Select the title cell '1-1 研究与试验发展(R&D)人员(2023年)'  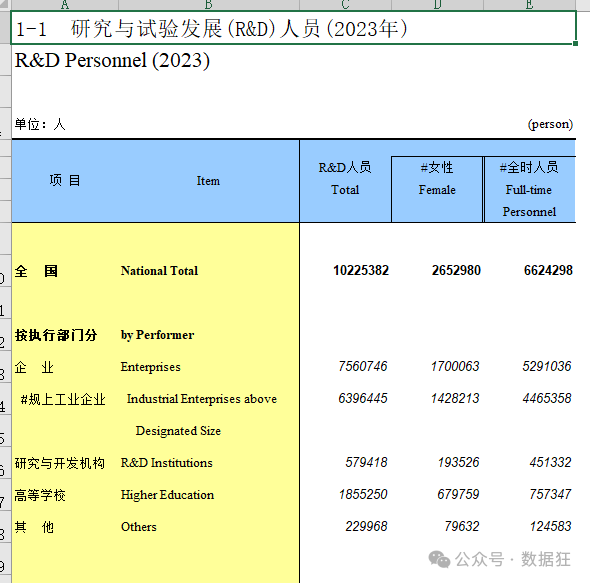pyautogui.click(x=293, y=28)
